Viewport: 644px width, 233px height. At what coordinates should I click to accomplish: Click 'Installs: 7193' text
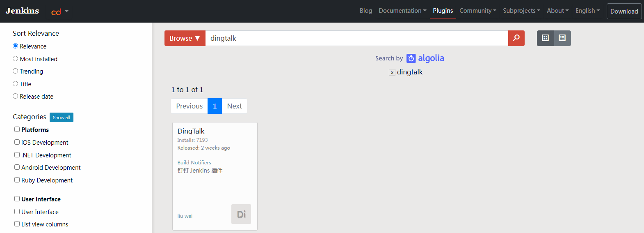192,140
